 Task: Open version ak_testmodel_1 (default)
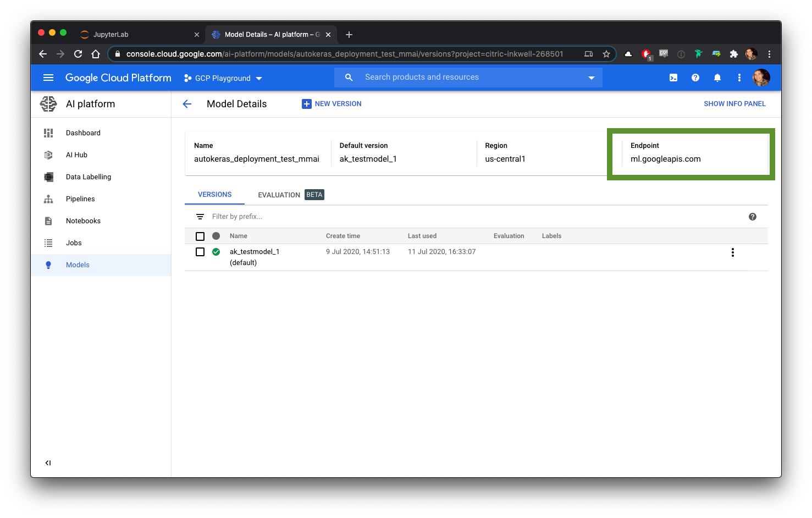point(255,257)
